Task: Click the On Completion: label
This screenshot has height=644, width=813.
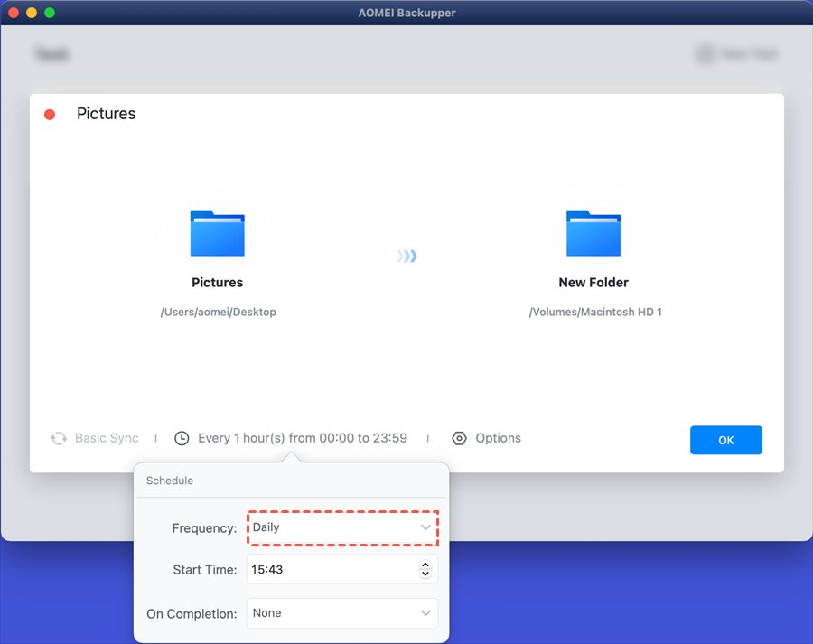Action: click(x=192, y=614)
